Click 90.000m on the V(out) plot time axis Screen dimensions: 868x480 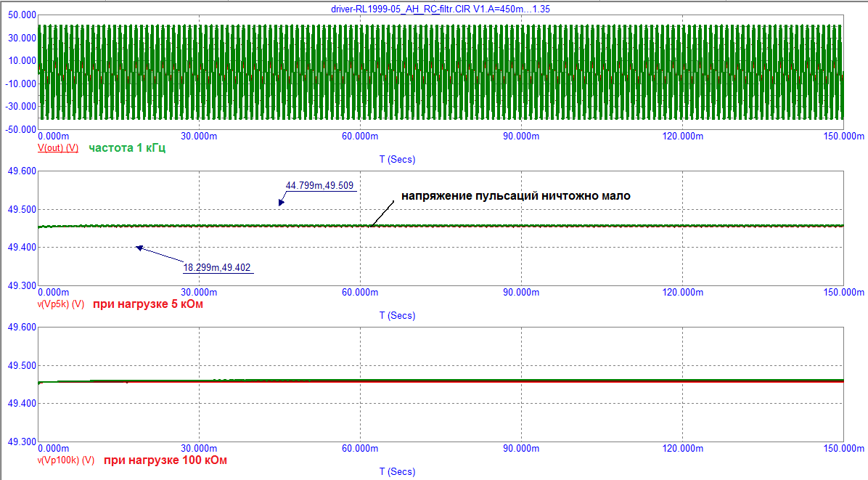point(521,137)
